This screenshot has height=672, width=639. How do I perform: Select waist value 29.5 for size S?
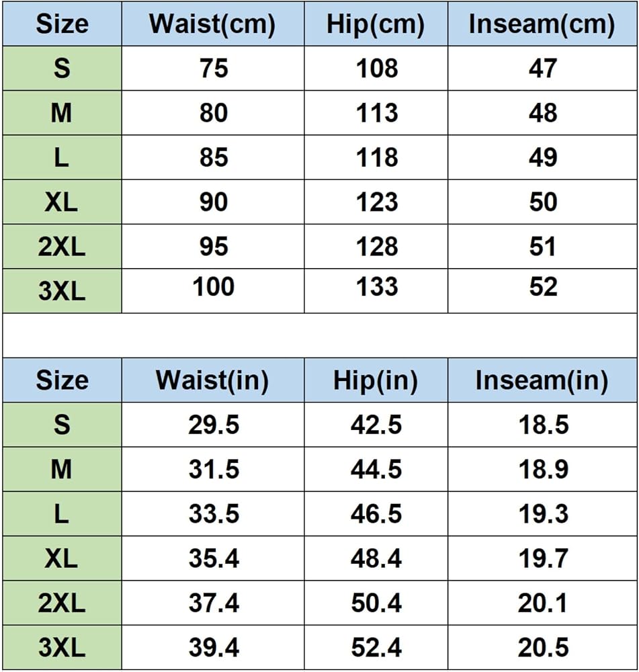[x=213, y=424]
